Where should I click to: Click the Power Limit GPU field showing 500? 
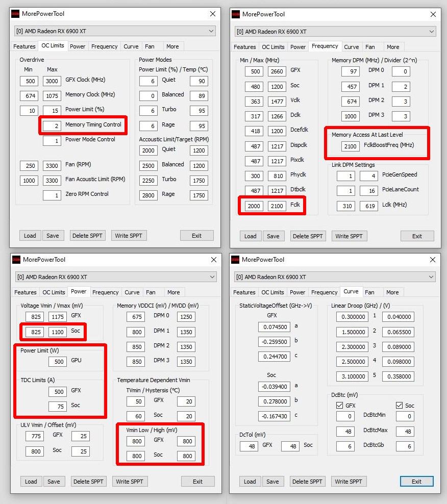[58, 362]
